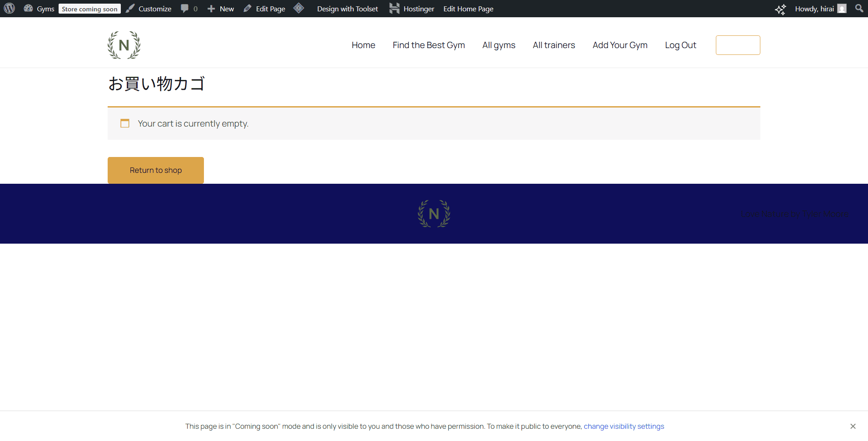868x441 pixels.
Task: Click Edit Home Page in admin bar
Action: click(468, 9)
